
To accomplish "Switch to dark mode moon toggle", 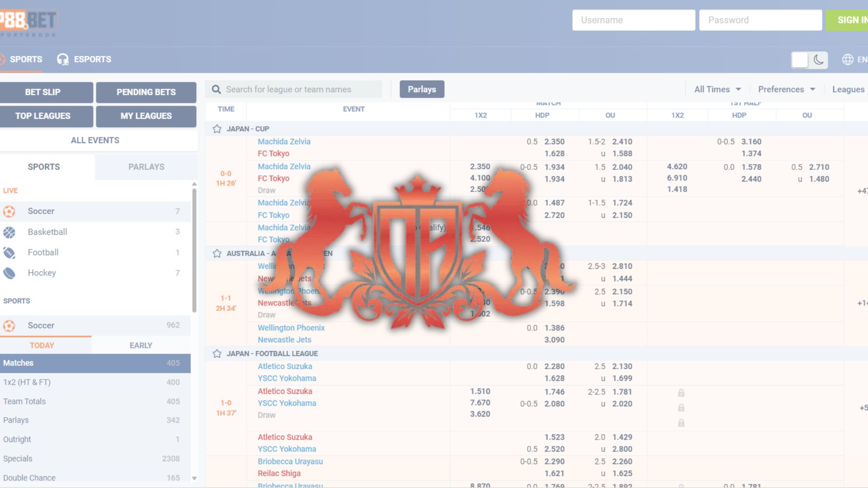I will pos(818,60).
